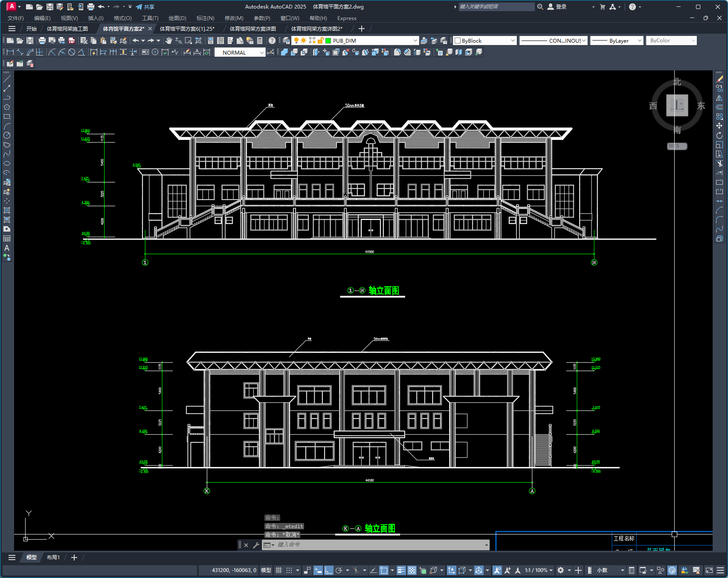
Task: Toggle transparency display in status bar
Action: point(412,570)
